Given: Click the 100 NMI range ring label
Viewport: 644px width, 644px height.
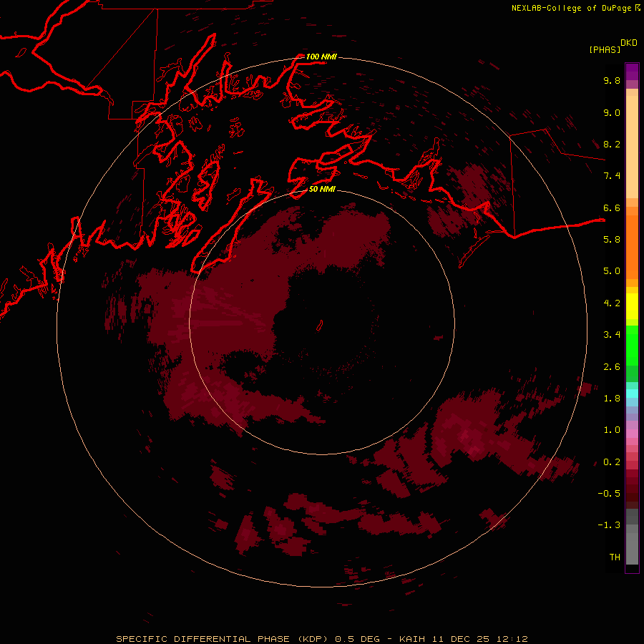Looking at the screenshot, I should pyautogui.click(x=321, y=57).
